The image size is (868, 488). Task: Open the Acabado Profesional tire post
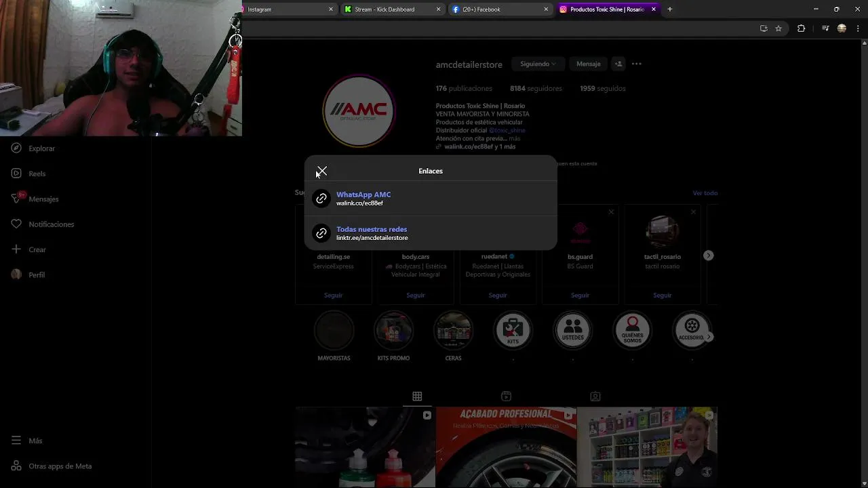point(506,447)
